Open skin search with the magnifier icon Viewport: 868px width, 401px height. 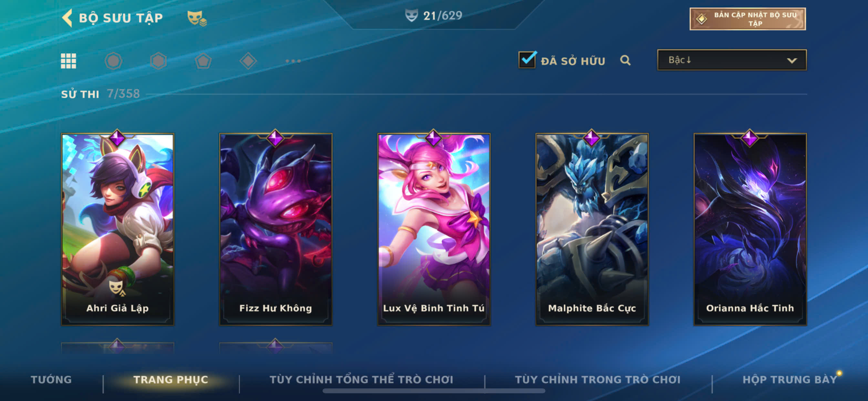625,60
